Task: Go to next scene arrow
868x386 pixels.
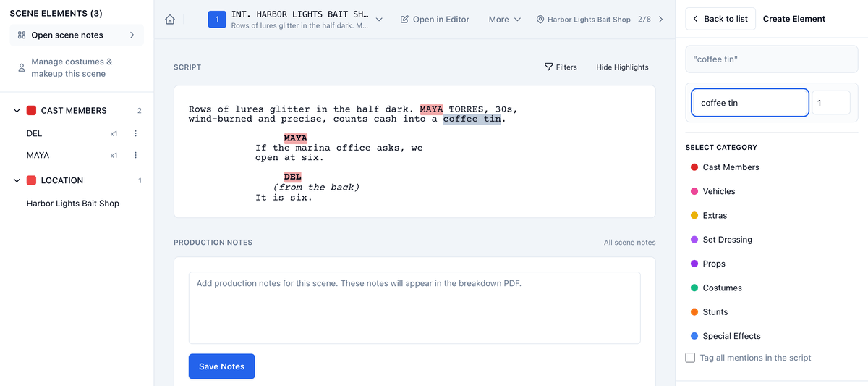Action: [660, 20]
